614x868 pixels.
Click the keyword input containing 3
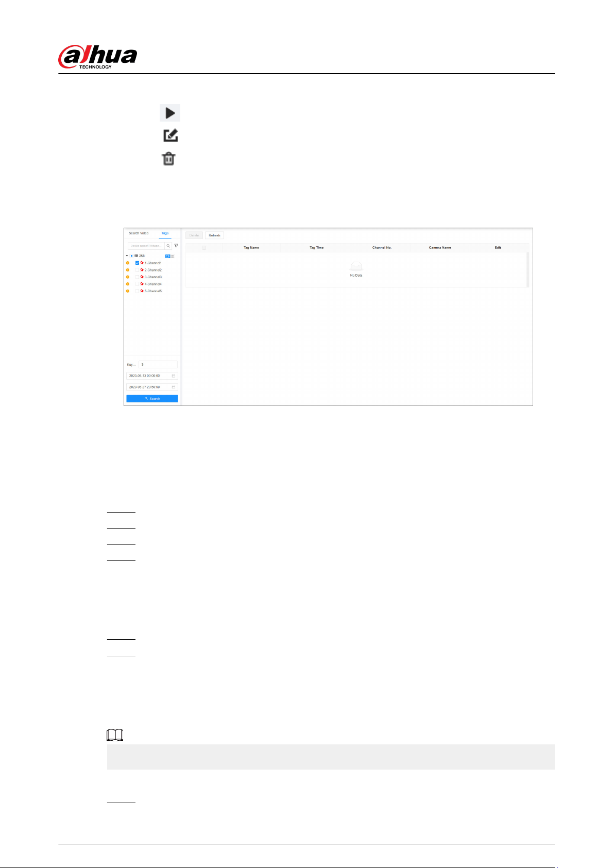click(158, 365)
